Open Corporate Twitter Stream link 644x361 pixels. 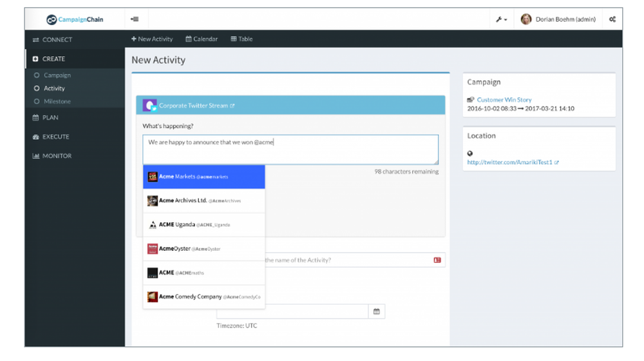click(196, 106)
